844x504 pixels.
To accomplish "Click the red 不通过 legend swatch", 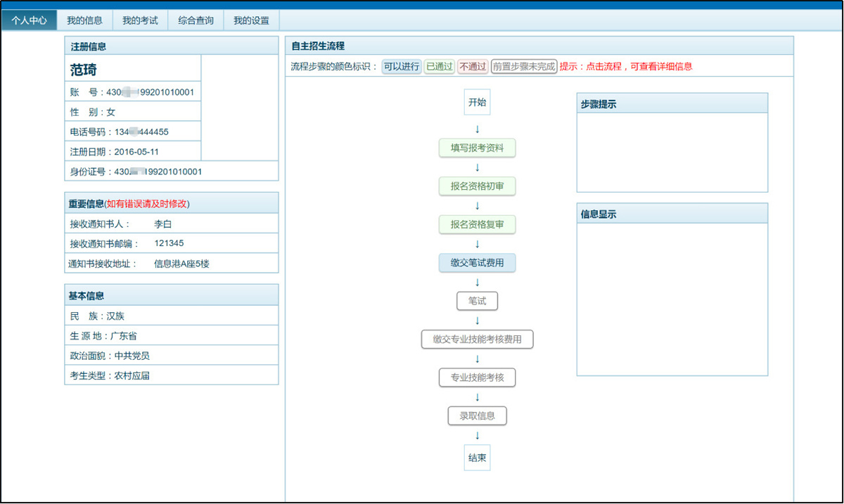I will (473, 67).
